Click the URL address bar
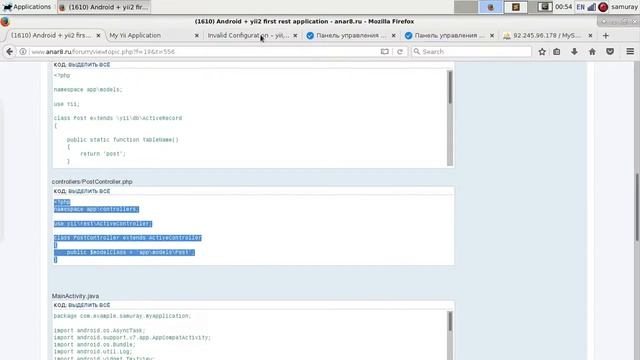This screenshot has width=640, height=360. point(204,51)
